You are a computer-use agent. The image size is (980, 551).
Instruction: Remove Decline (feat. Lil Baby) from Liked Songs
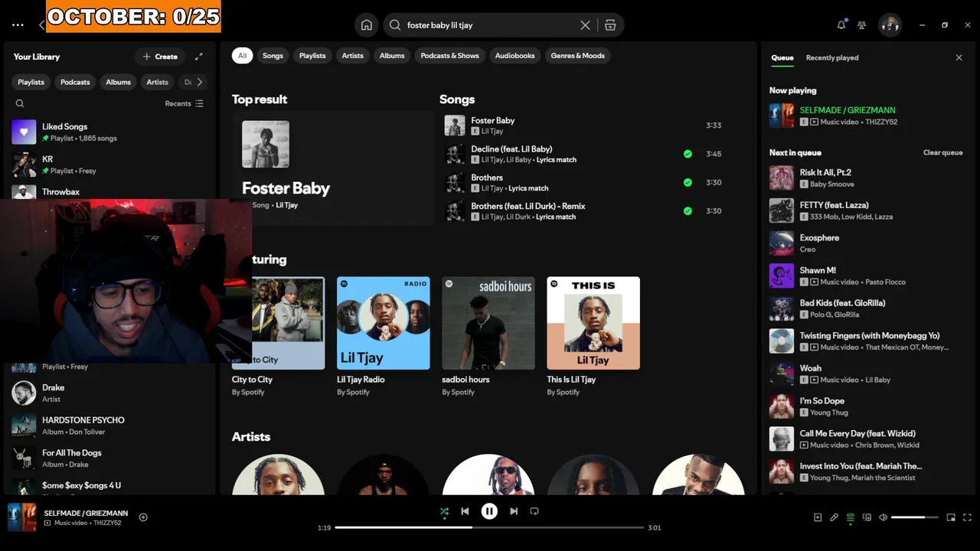(688, 154)
